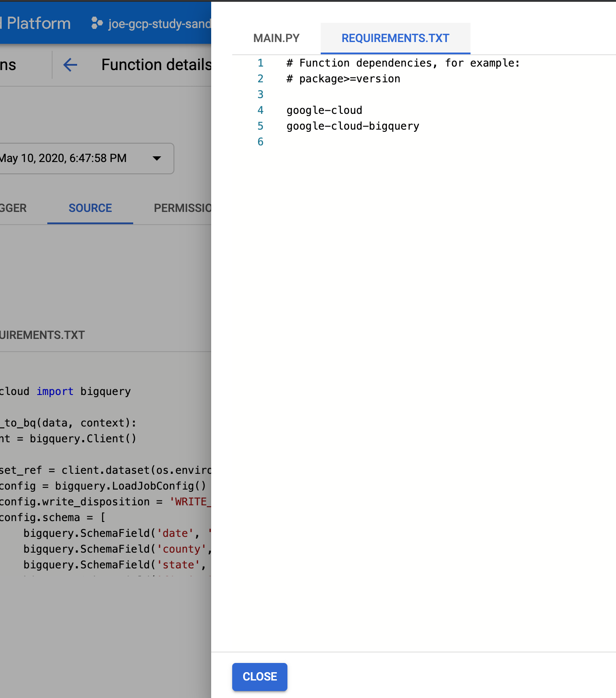Click the 'county' SchemaField line in background code
Viewport: 616px width, 698px height.
point(117,549)
